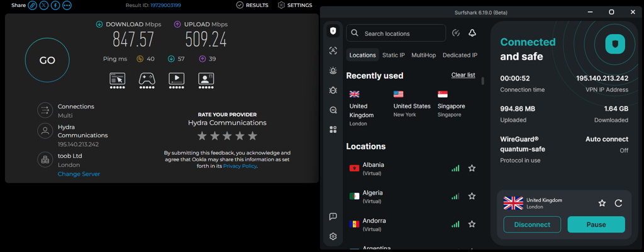
Task: Click the locations list scrollbar
Action: (x=482, y=81)
